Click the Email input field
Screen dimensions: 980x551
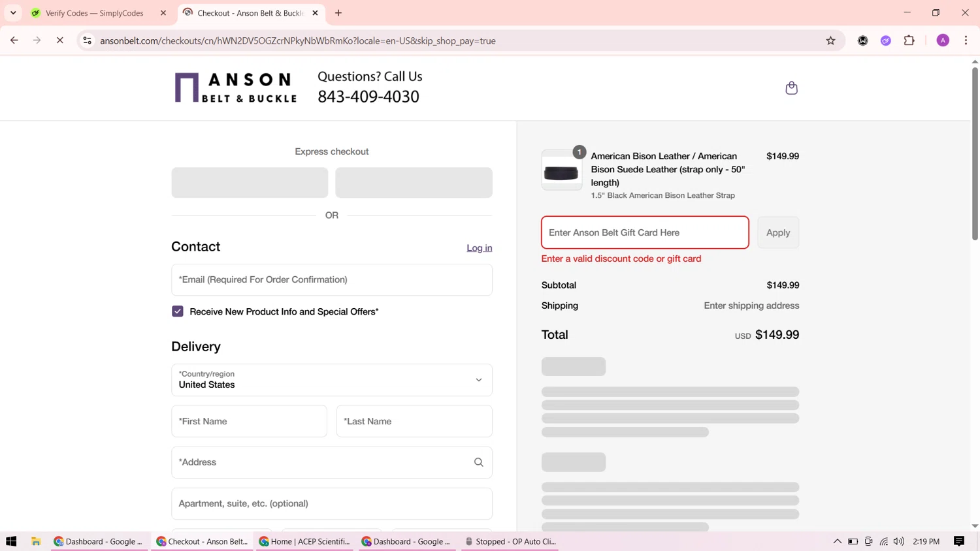pyautogui.click(x=332, y=280)
